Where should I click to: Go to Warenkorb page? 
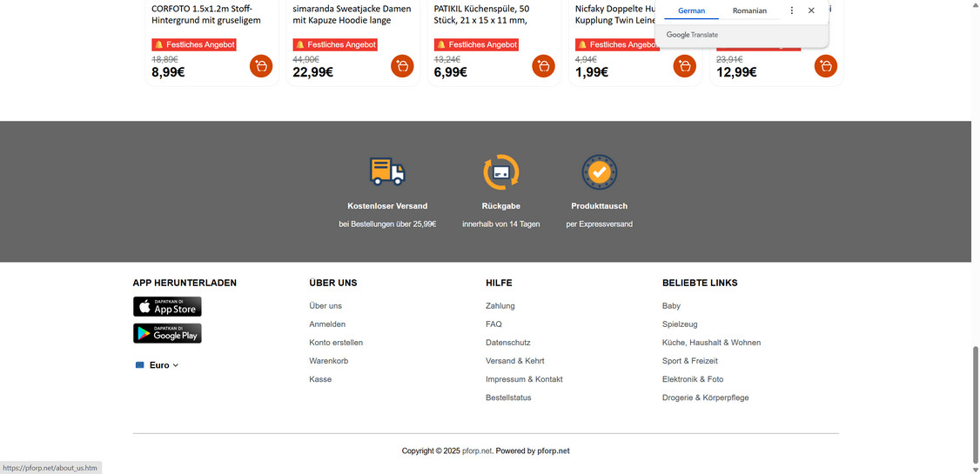pos(329,361)
